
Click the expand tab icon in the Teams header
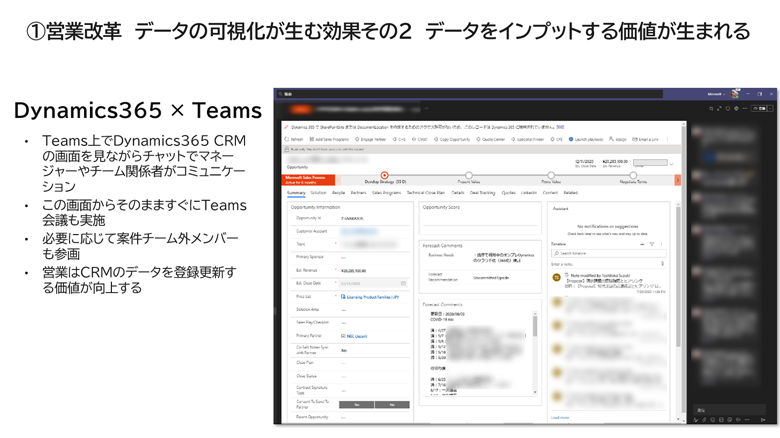pyautogui.click(x=719, y=108)
